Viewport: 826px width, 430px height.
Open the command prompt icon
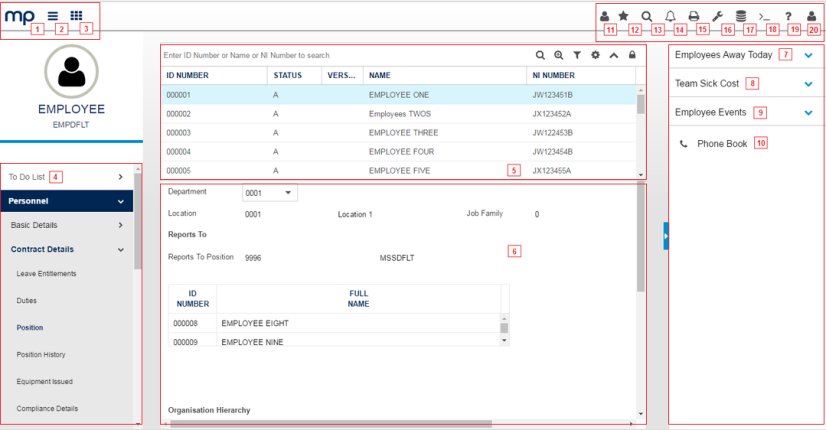763,16
